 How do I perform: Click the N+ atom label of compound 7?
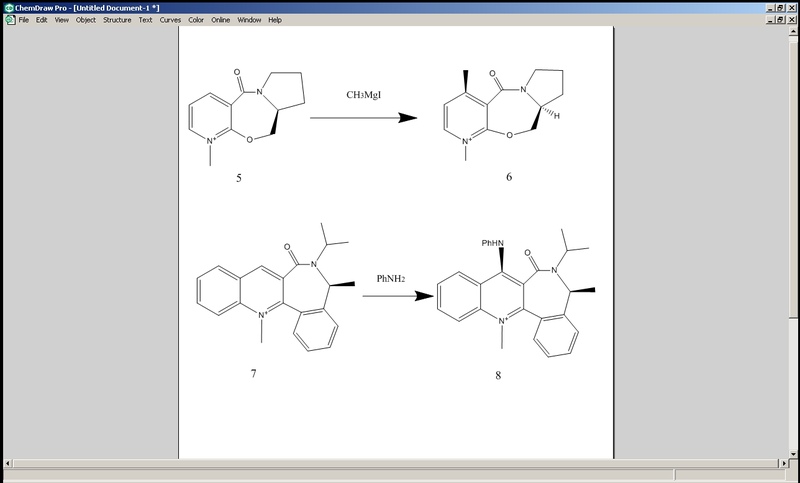pos(262,315)
